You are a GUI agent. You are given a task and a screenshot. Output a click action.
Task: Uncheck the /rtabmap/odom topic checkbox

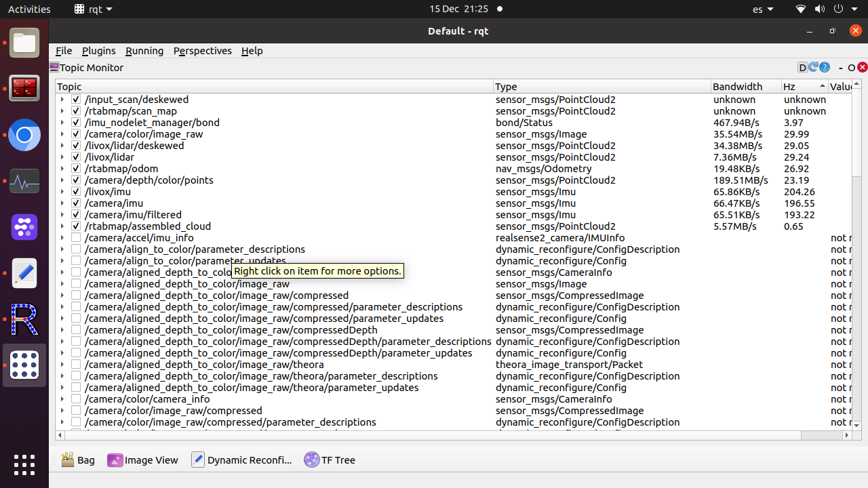76,169
